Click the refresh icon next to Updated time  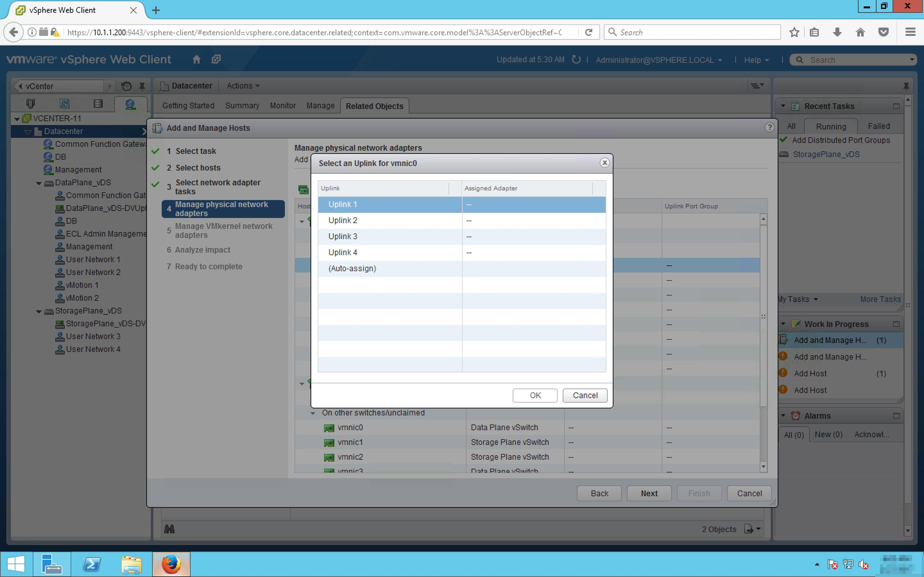click(576, 60)
